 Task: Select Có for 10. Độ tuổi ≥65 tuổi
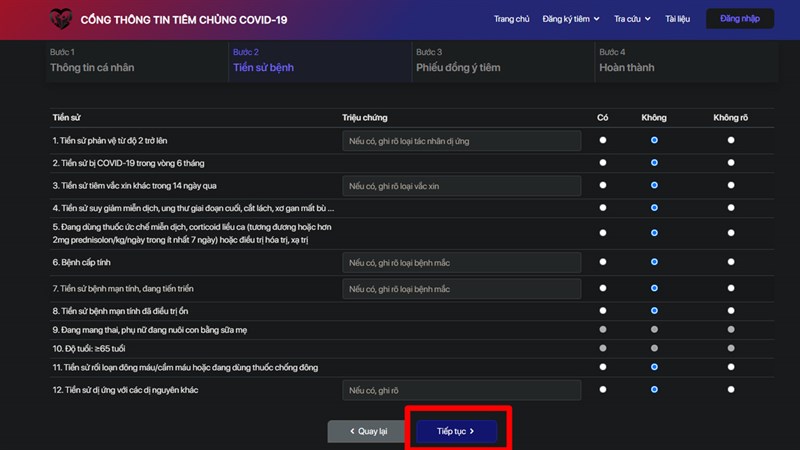(x=603, y=348)
